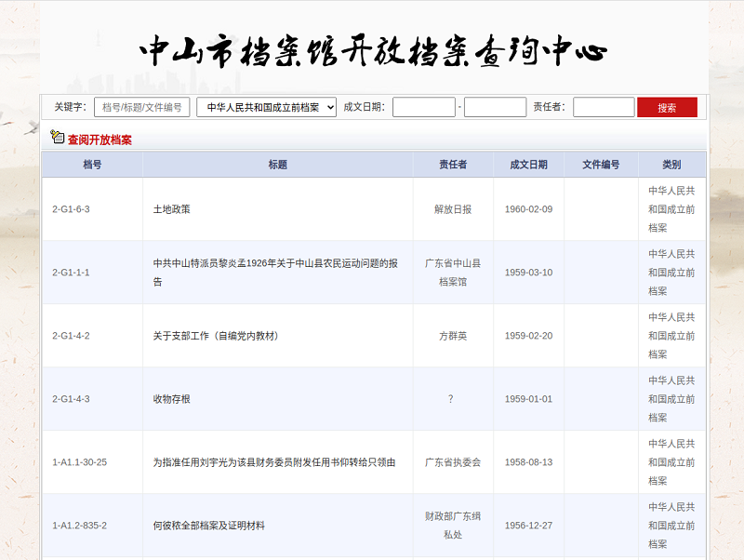Screen dimensions: 744x560
Task: Focus the 关键字 keyword input field
Action: click(x=142, y=107)
